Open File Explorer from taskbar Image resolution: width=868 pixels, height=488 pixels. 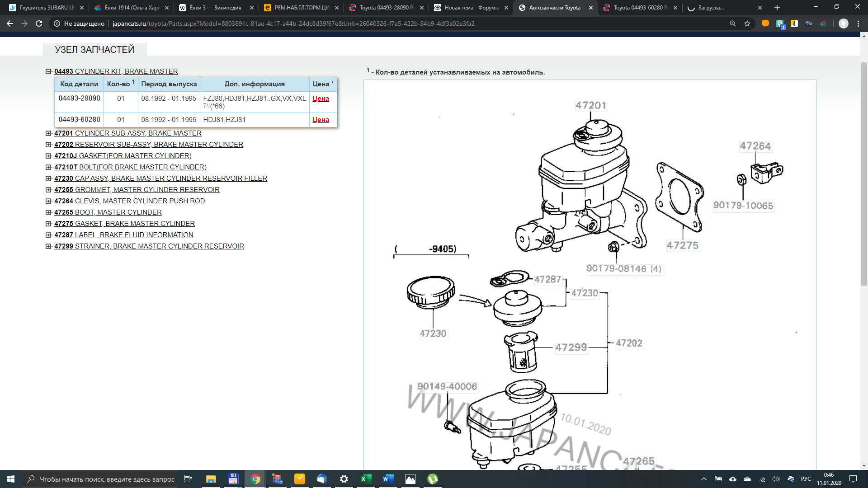coord(211,479)
